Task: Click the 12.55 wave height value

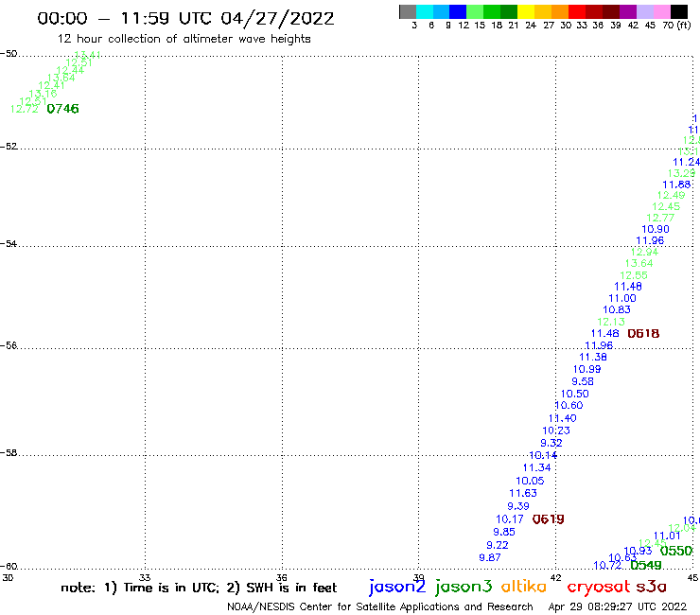Action: point(634,275)
